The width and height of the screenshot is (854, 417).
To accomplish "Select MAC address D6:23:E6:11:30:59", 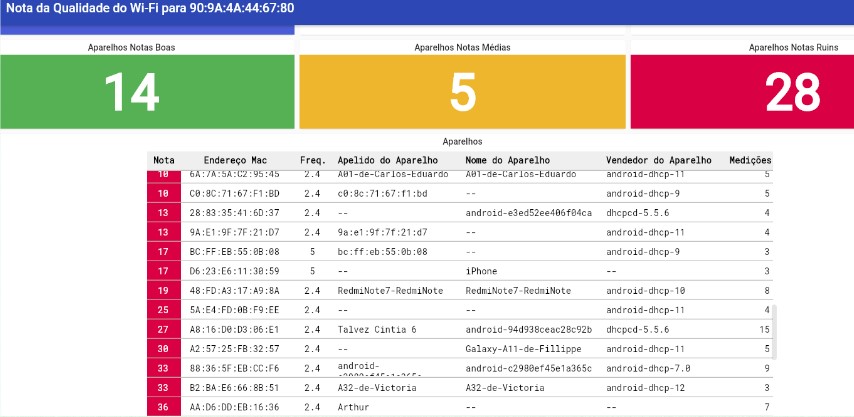I will 234,271.
